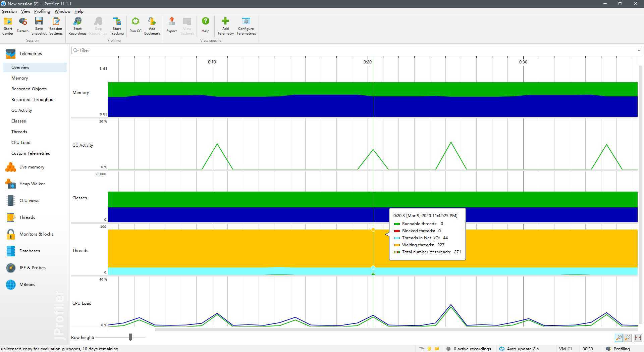The width and height of the screenshot is (644, 352).
Task: Select Recorded Objects telemetry
Action: pos(29,89)
